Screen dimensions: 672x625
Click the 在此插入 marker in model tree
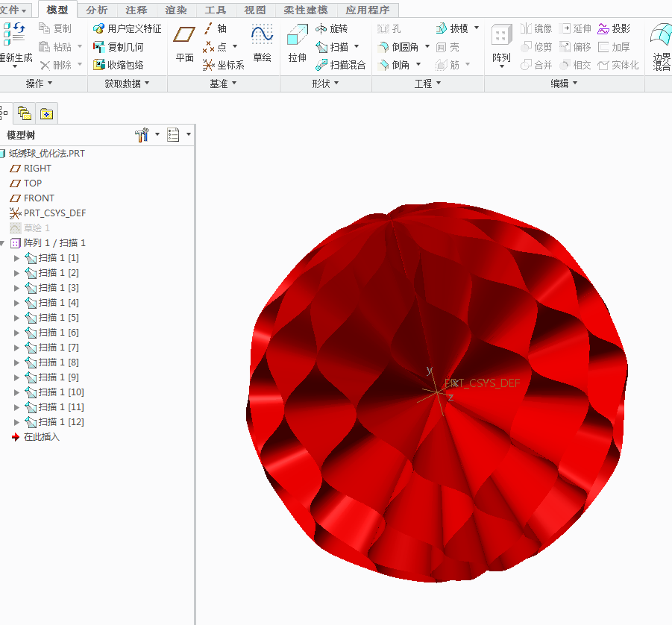point(41,437)
